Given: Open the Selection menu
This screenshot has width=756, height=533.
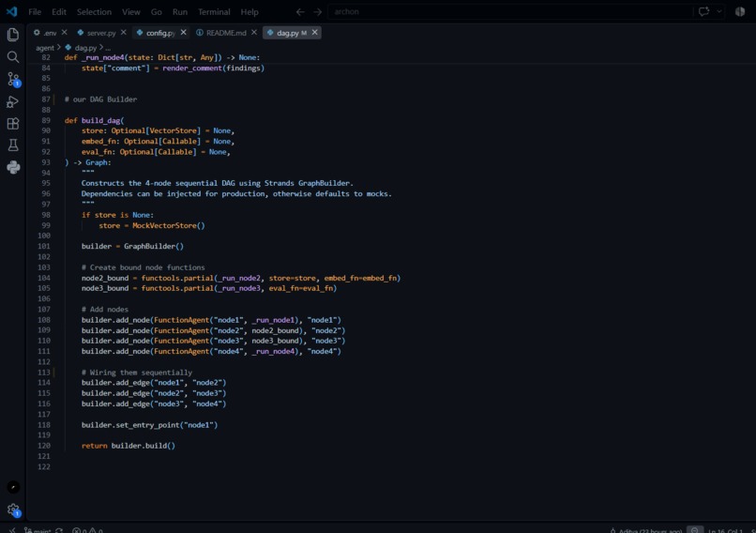Looking at the screenshot, I should 94,12.
